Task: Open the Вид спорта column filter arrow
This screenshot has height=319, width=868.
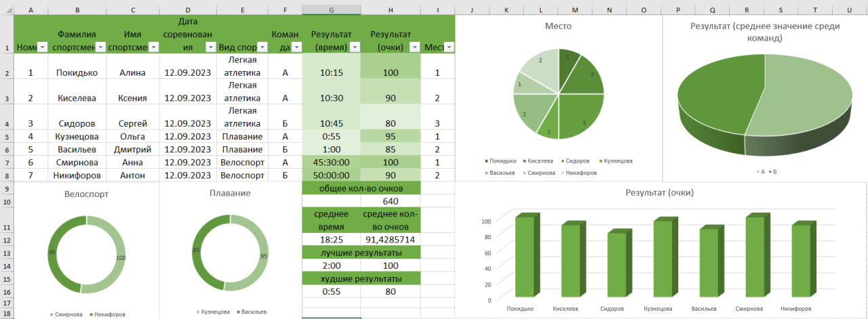Action: [262, 47]
